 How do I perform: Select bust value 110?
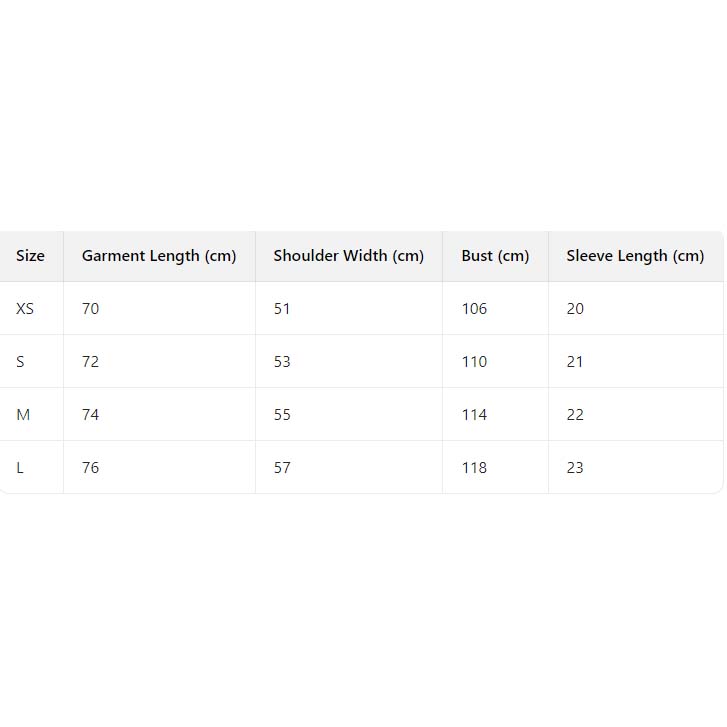coord(474,362)
